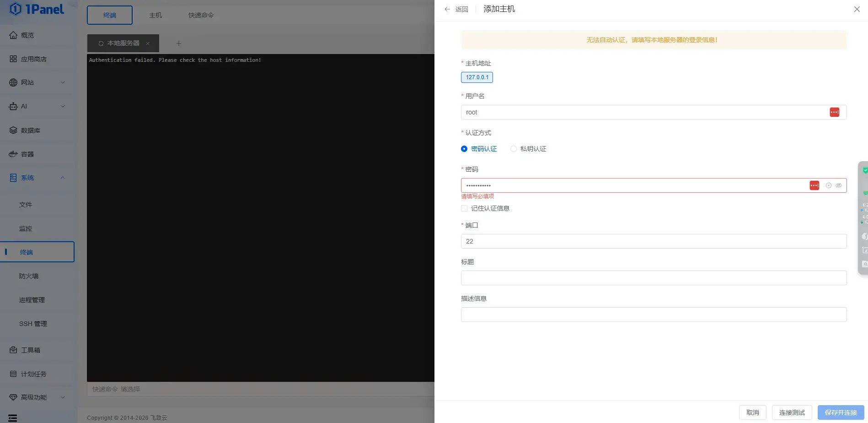This screenshot has width=868, height=423.
Task: Select 私钥认证 radio option
Action: [514, 149]
